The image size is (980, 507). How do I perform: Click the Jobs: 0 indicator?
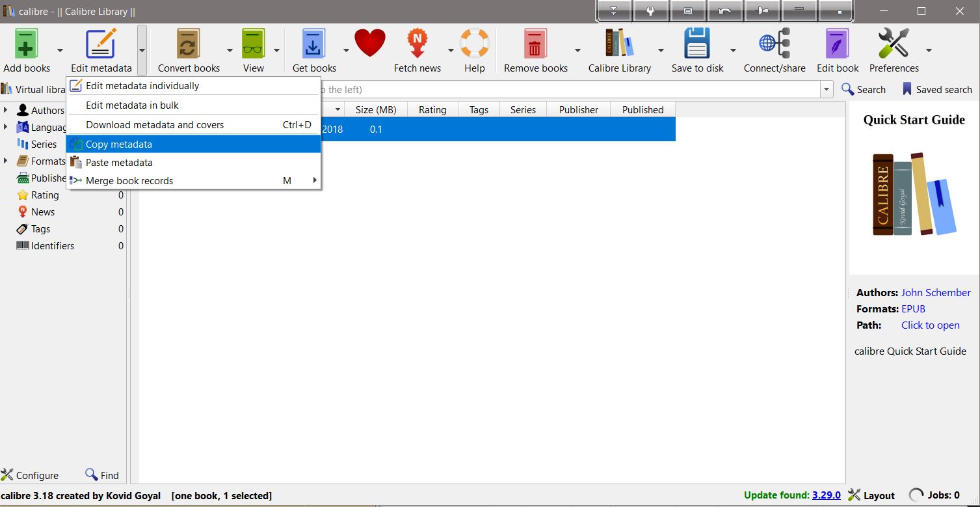click(934, 495)
